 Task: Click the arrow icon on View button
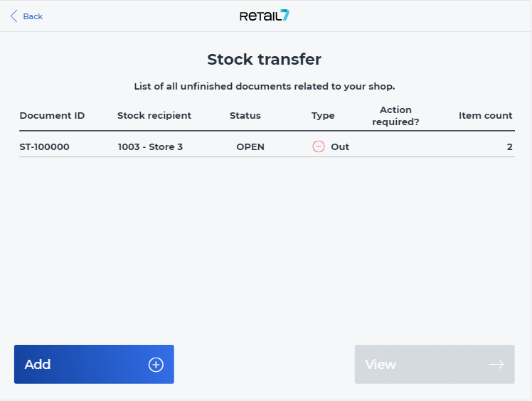point(496,365)
